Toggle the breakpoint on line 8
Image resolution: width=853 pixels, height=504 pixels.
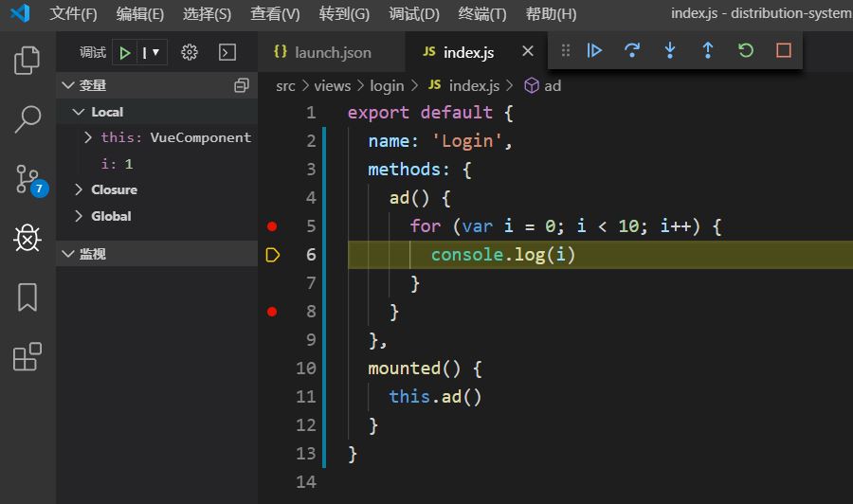[x=272, y=312]
